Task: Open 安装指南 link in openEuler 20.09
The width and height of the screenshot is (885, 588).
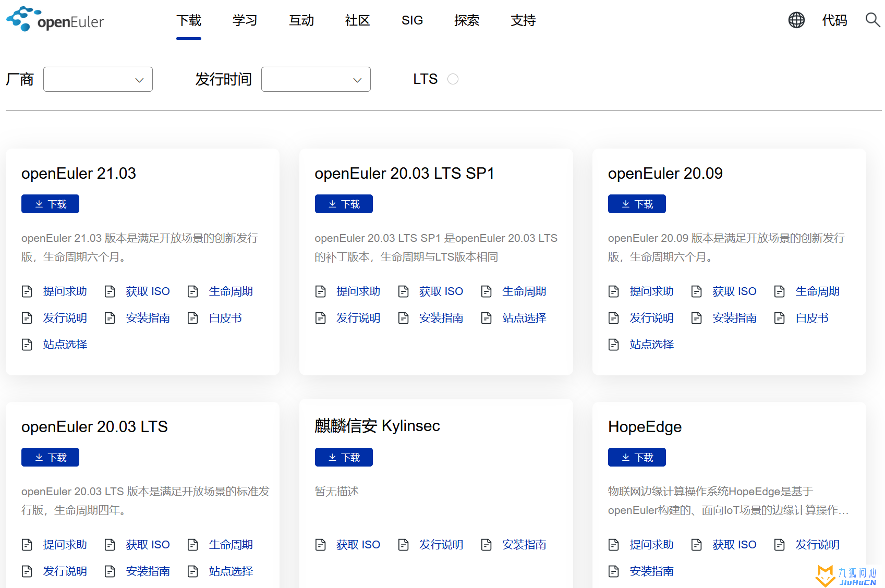Action: click(735, 318)
